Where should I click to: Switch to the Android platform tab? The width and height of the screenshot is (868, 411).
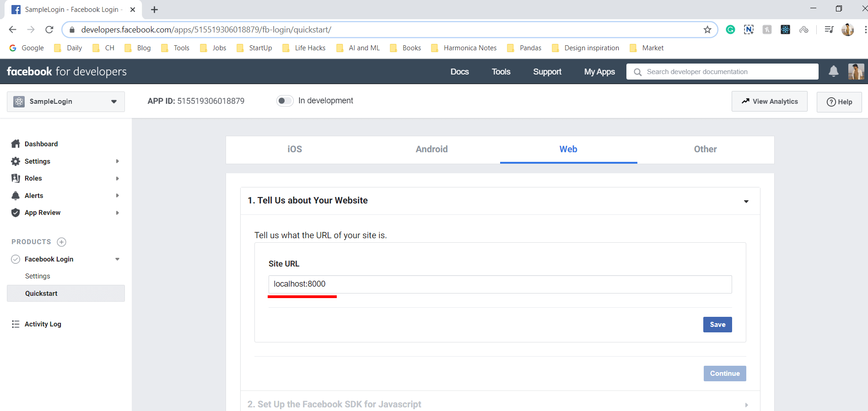point(431,149)
